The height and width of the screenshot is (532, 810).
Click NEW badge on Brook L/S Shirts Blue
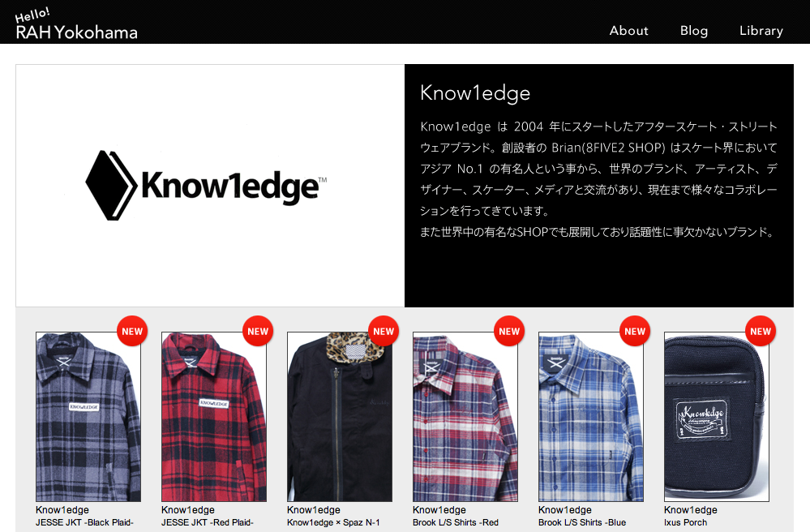point(635,331)
